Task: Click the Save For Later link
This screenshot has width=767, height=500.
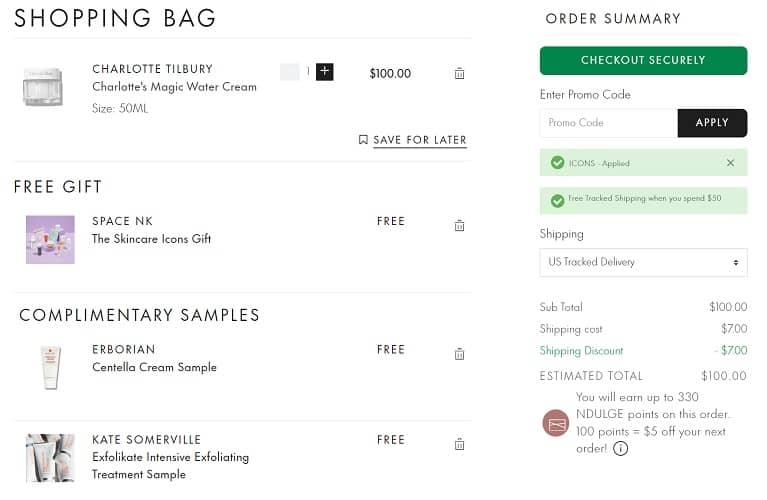Action: (420, 140)
